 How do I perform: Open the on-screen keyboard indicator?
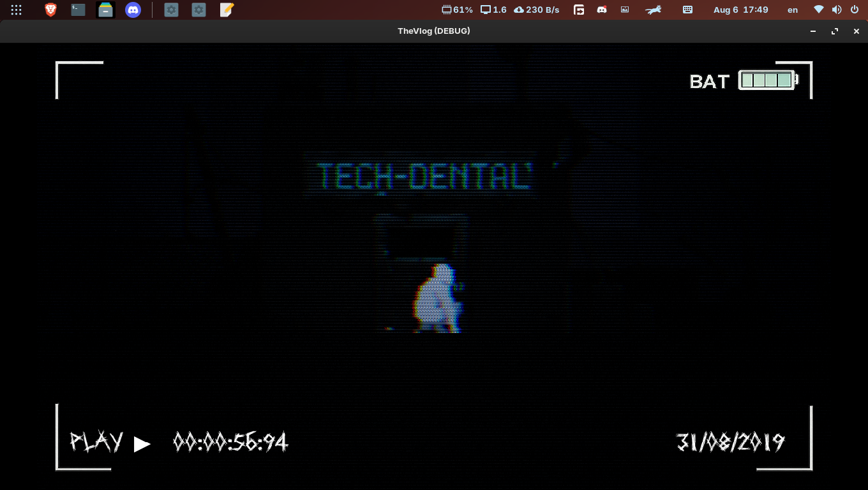[x=688, y=10]
